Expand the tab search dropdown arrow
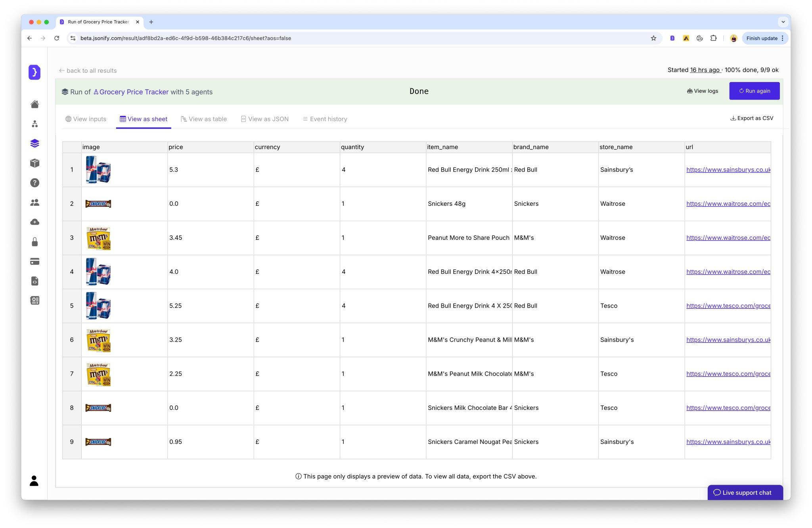The image size is (812, 528). pyautogui.click(x=783, y=22)
